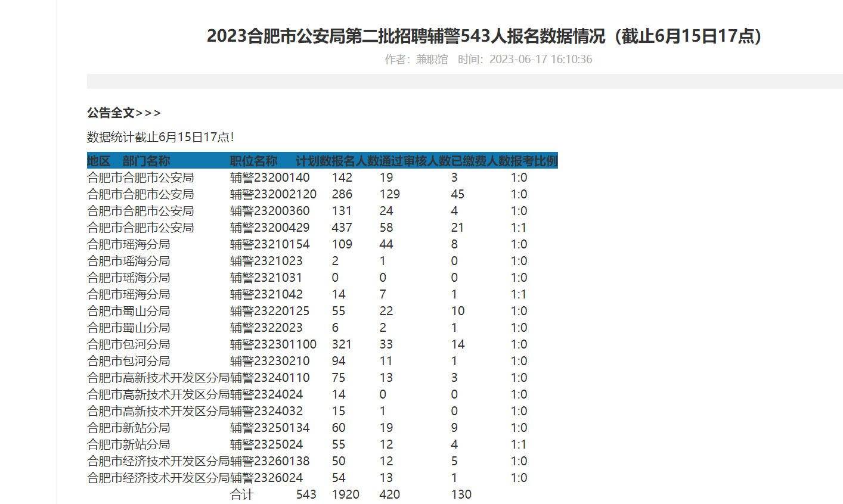This screenshot has width=843, height=504.
Task: Click registration count 109
Action: (x=342, y=244)
